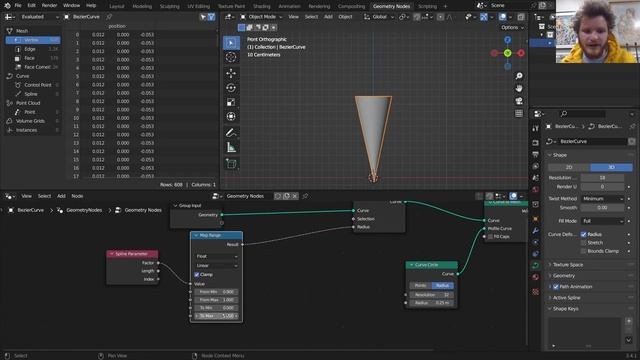This screenshot has height=360, width=640.
Task: Enable the Bounds Clamp checkbox
Action: coord(583,251)
